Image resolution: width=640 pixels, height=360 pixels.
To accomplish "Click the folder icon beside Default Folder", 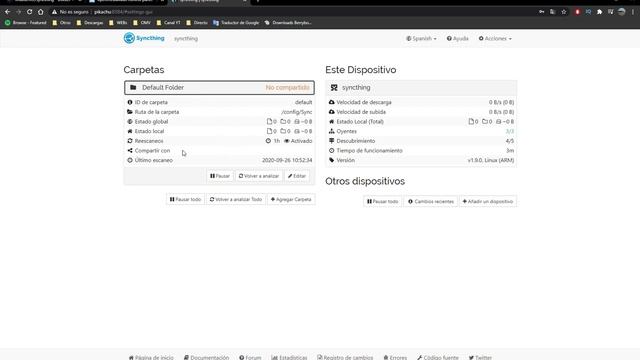I will click(x=133, y=87).
